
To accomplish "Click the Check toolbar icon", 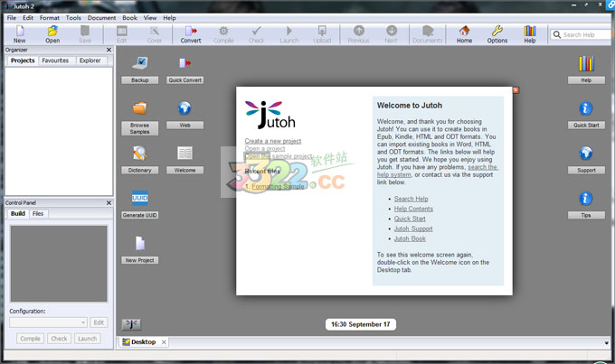I will (257, 34).
